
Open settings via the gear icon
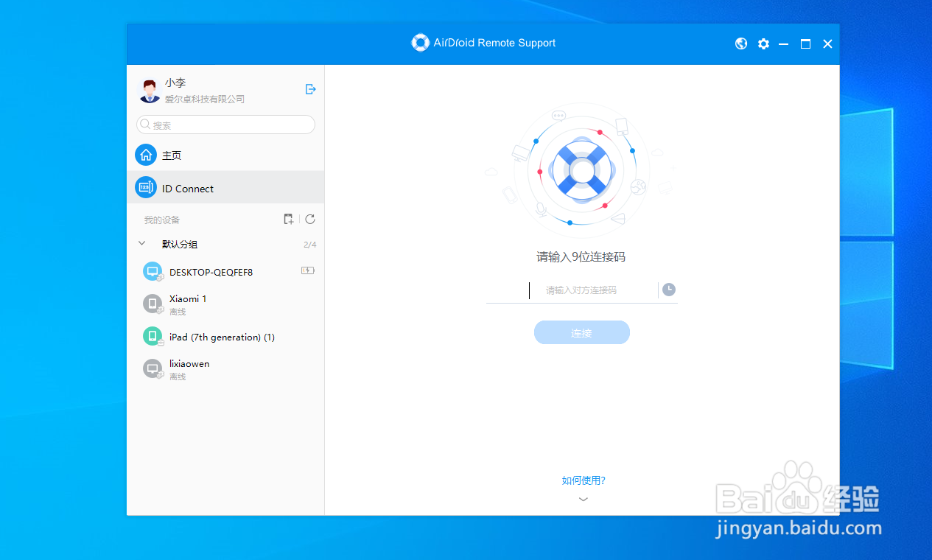click(x=763, y=43)
